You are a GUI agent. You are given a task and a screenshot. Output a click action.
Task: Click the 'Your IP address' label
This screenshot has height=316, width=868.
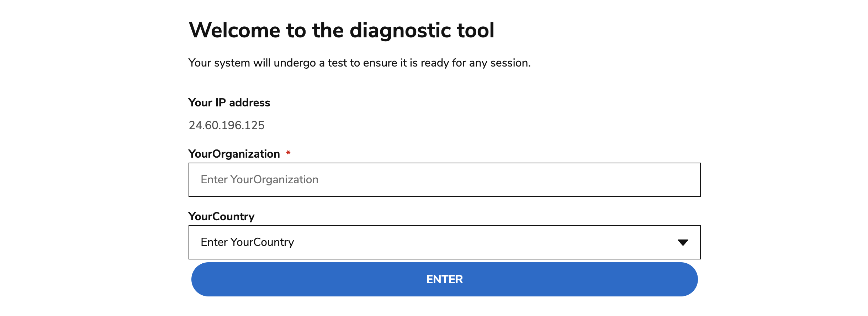tap(229, 103)
